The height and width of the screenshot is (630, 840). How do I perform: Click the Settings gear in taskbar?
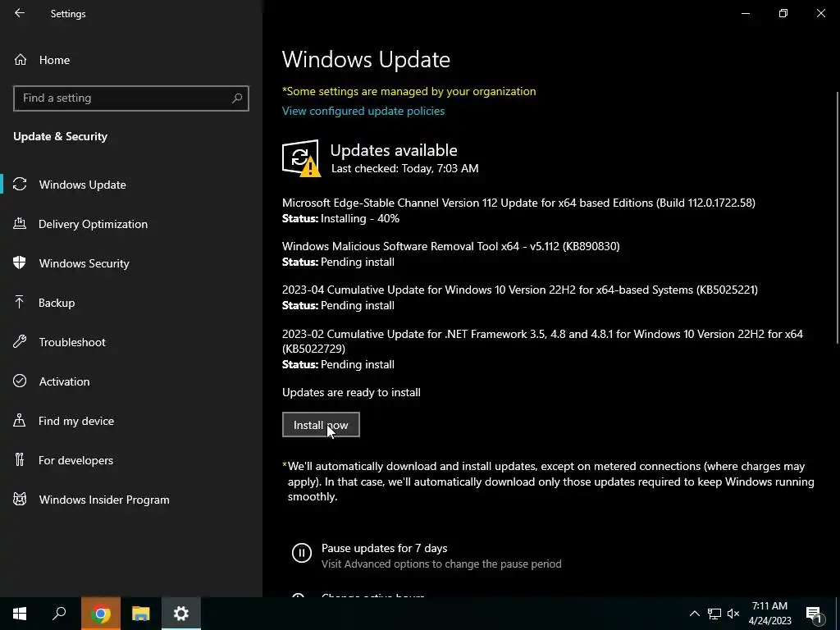click(181, 614)
